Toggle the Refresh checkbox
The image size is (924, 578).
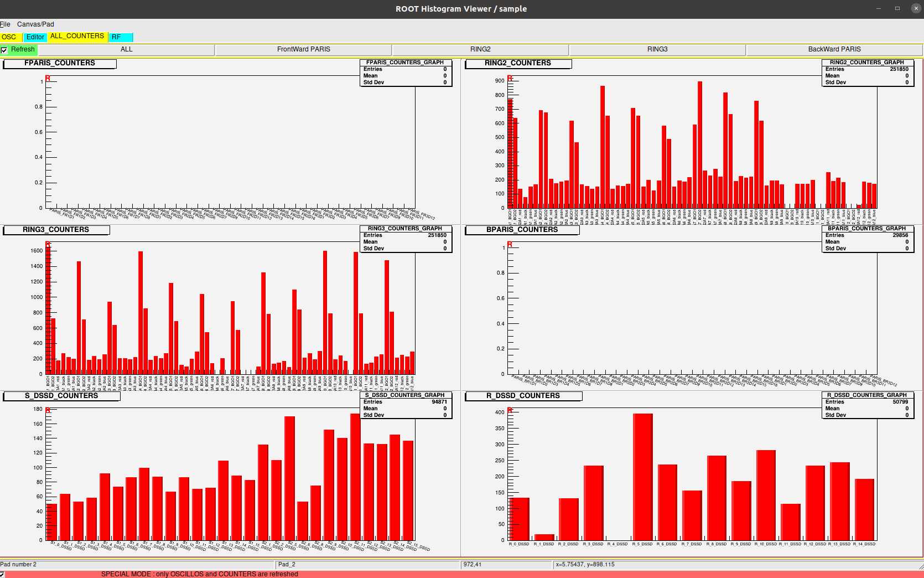pyautogui.click(x=4, y=50)
